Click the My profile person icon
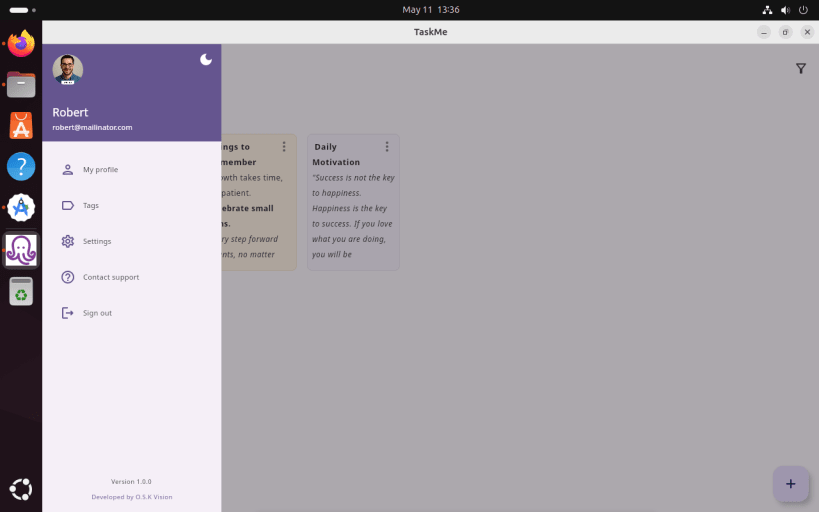 pyautogui.click(x=68, y=170)
